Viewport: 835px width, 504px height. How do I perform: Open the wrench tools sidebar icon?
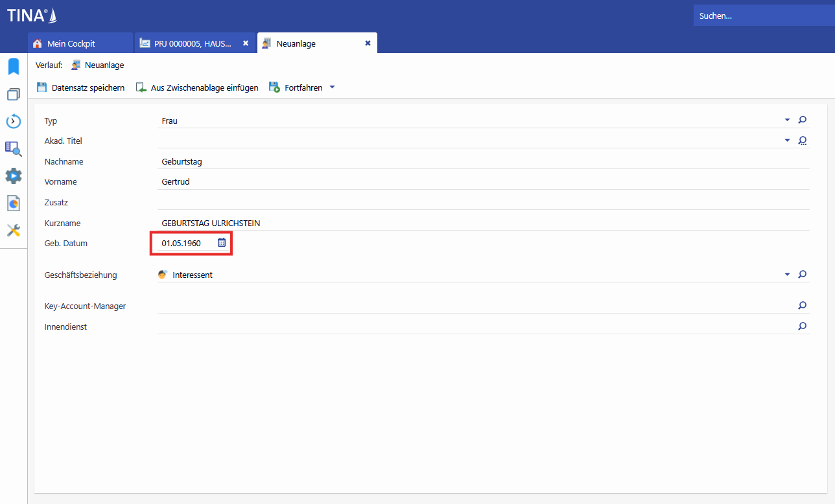(14, 231)
